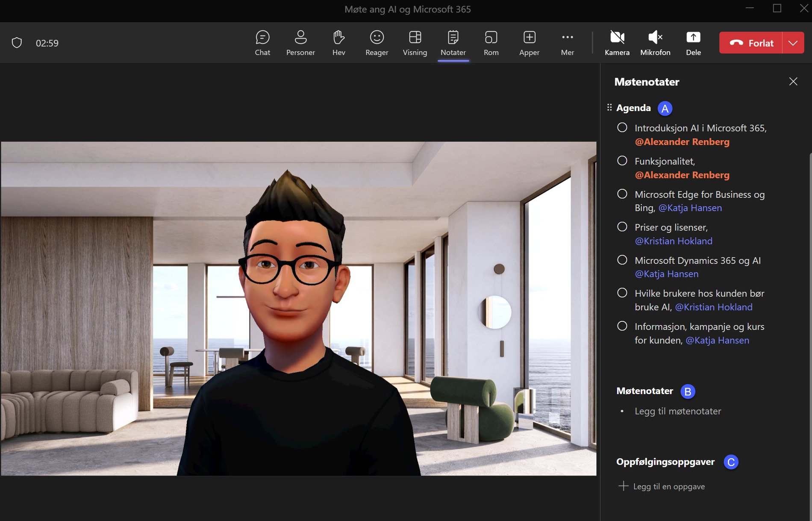This screenshot has height=521, width=812.
Task: Show the Personer participant list
Action: point(300,42)
